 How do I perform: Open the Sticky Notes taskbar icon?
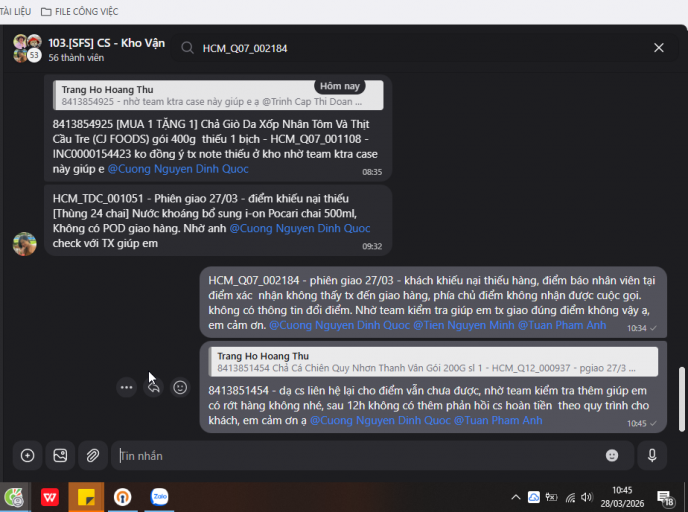pos(86,497)
